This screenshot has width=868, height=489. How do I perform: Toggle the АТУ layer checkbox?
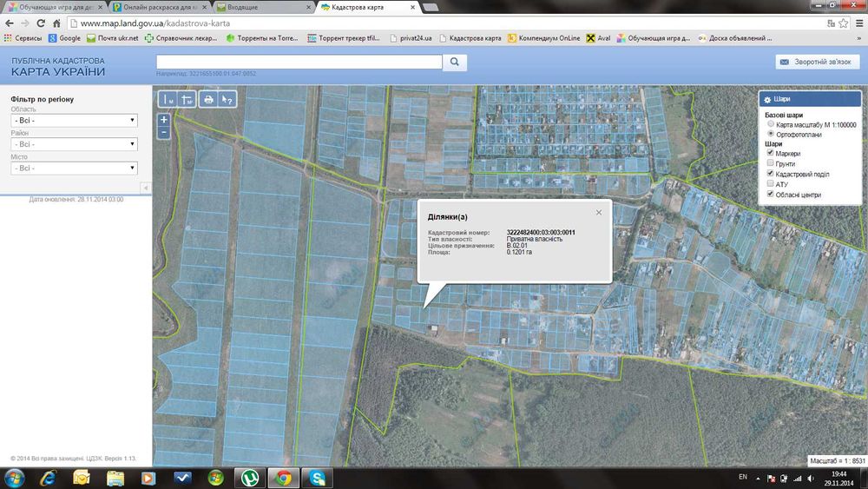(771, 184)
